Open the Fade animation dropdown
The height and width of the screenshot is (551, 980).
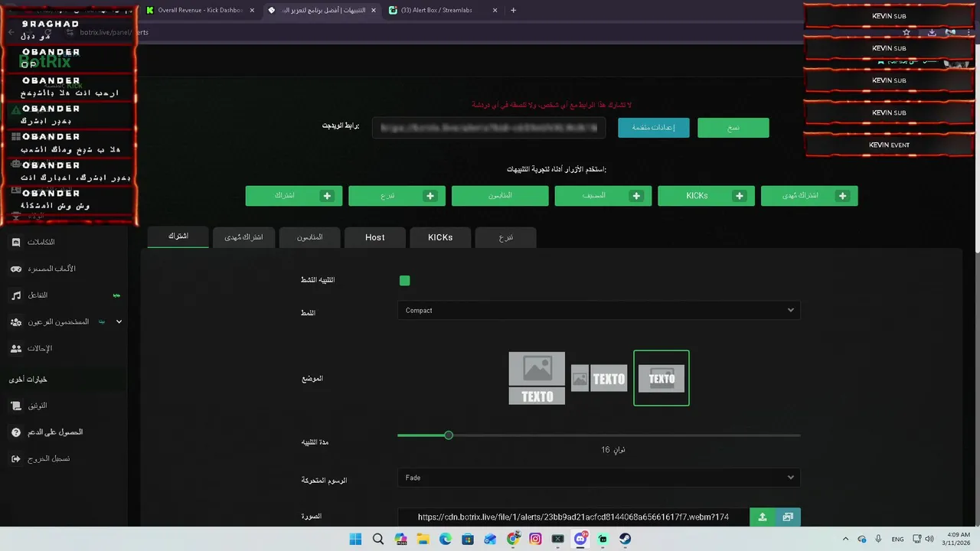point(599,478)
